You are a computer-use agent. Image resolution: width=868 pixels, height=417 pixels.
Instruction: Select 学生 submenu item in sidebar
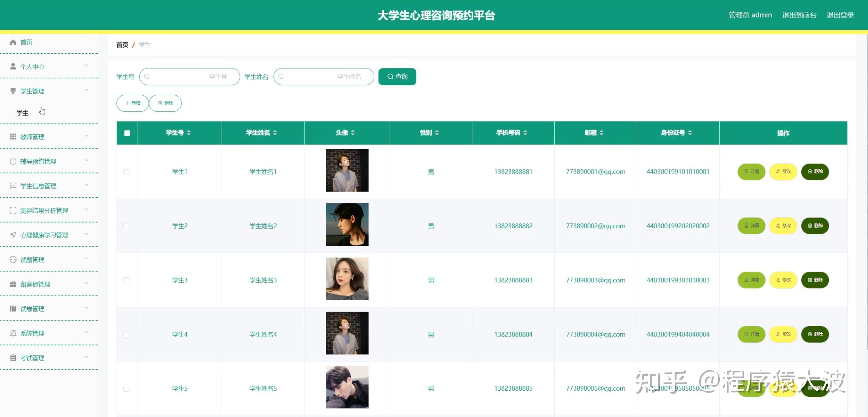(22, 113)
